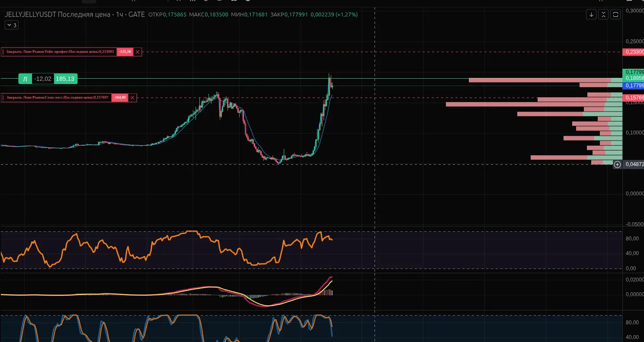Click the 0,10000 price scale label
The width and height of the screenshot is (644, 342).
[x=634, y=132]
